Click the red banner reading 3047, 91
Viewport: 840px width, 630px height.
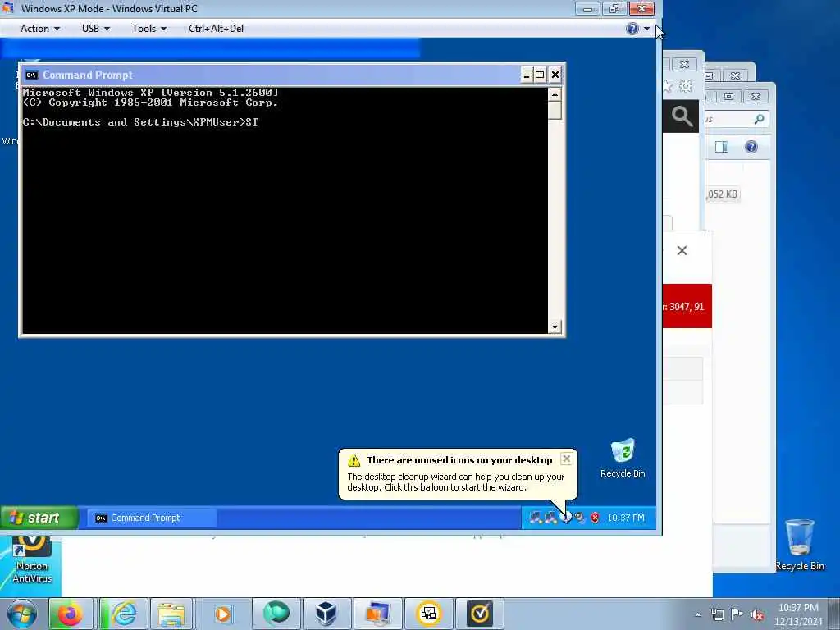687,306
